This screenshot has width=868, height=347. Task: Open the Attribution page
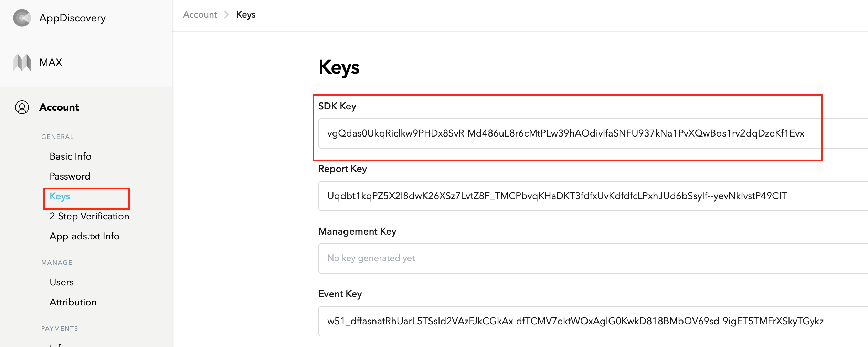click(73, 302)
